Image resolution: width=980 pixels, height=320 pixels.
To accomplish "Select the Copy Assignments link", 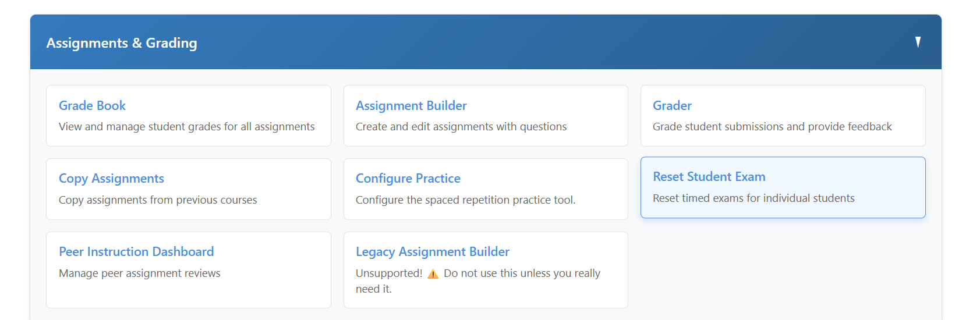I will tap(111, 179).
